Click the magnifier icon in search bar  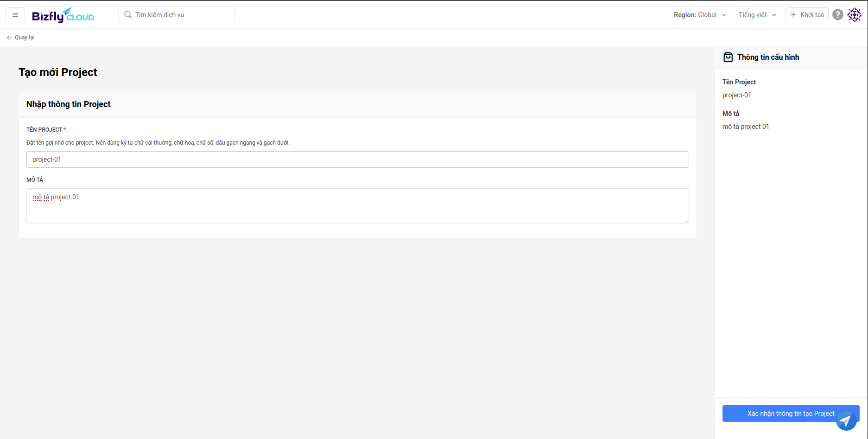[x=128, y=15]
